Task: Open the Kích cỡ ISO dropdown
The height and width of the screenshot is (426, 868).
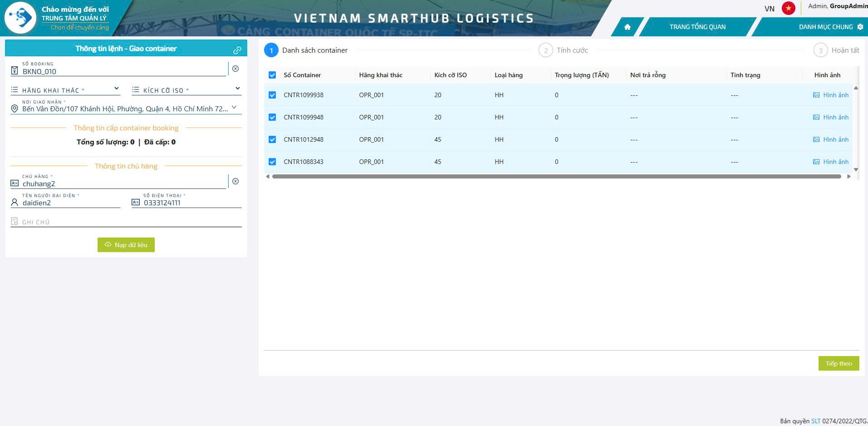Action: click(237, 89)
